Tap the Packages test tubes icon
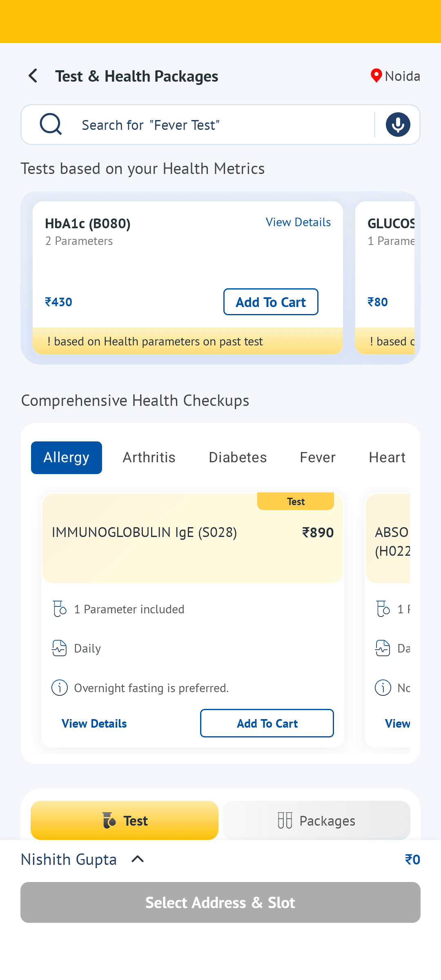Image resolution: width=441 pixels, height=980 pixels. pos(285,820)
